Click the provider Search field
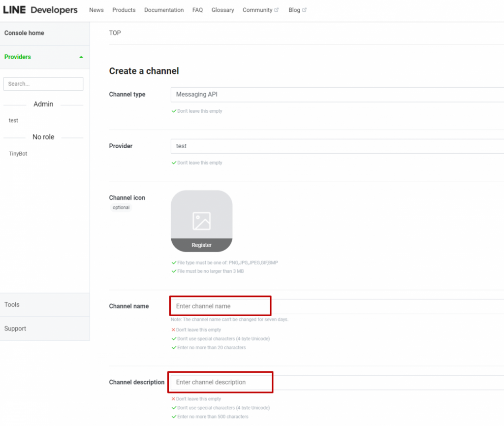The width and height of the screenshot is (504, 426). [x=43, y=84]
